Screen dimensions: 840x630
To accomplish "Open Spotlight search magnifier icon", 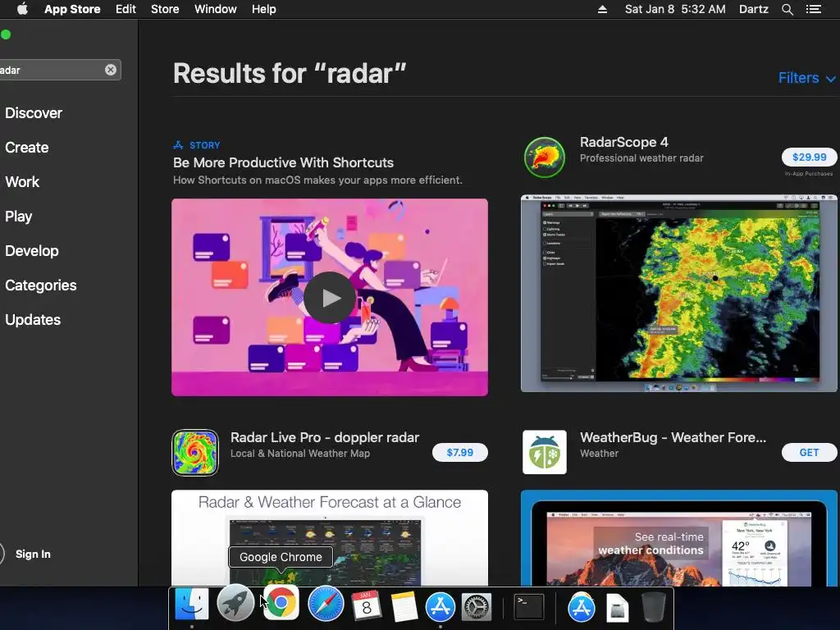I will (787, 9).
